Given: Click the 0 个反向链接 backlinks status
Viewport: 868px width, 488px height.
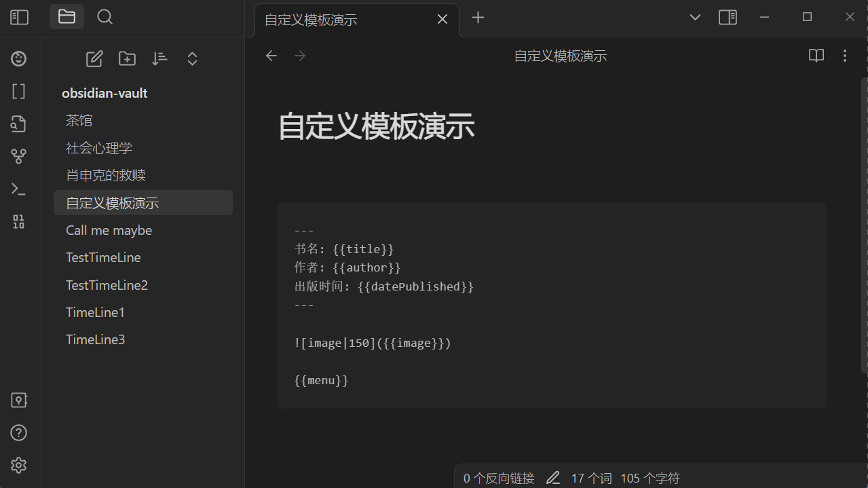Looking at the screenshot, I should [499, 478].
